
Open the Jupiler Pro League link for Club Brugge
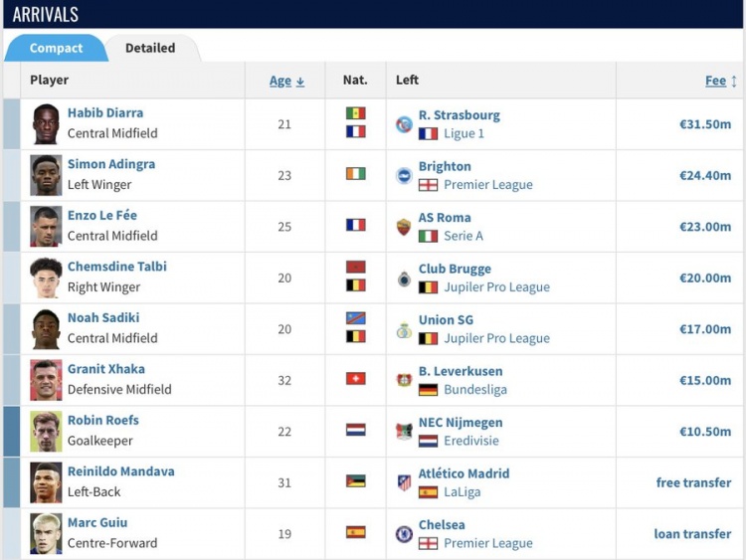tap(496, 287)
